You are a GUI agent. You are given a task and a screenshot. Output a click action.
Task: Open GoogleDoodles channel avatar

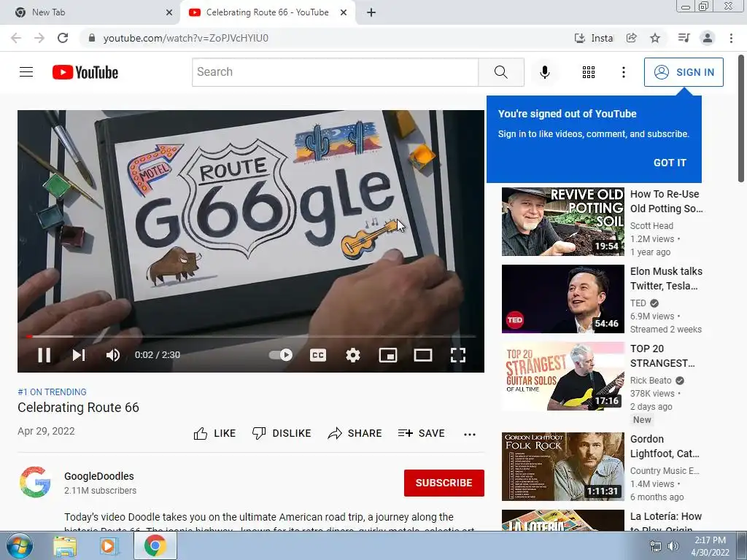point(35,482)
